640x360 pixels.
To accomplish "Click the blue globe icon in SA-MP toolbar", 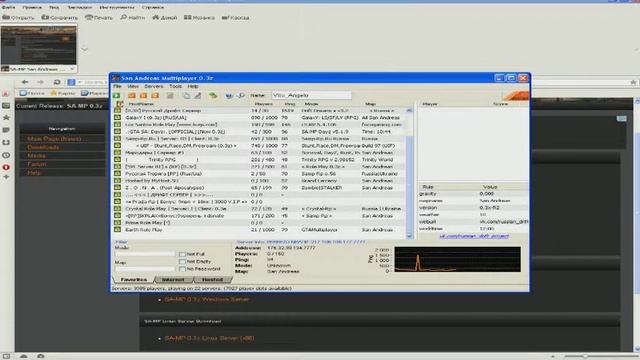I will [x=229, y=96].
